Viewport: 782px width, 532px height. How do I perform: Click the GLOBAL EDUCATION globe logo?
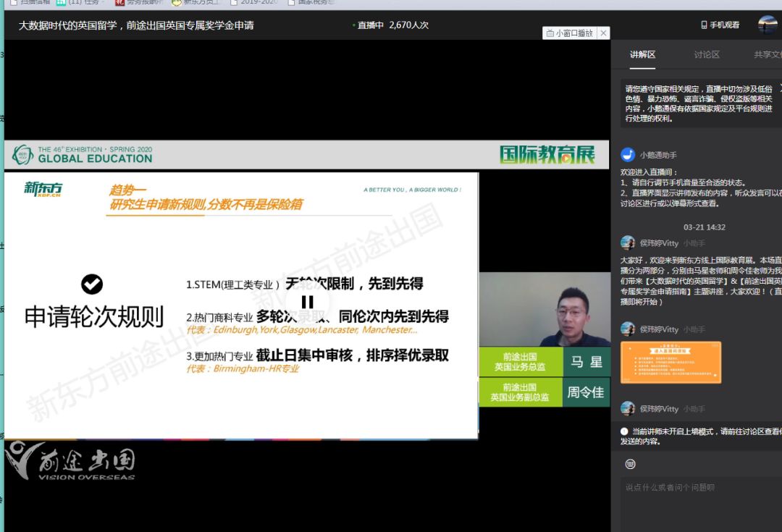click(22, 155)
